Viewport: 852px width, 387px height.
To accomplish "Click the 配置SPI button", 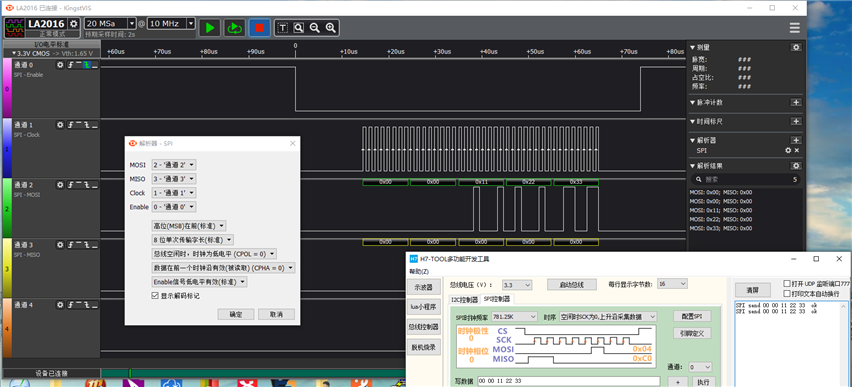I will pyautogui.click(x=692, y=316).
